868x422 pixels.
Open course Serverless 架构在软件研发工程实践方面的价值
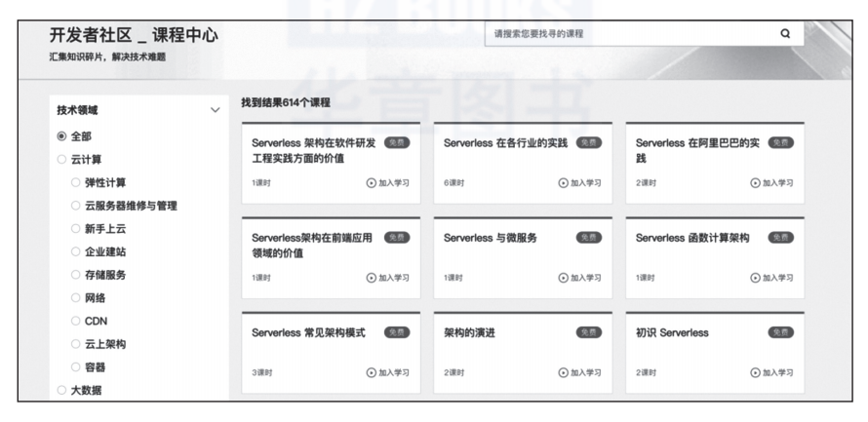(x=314, y=150)
